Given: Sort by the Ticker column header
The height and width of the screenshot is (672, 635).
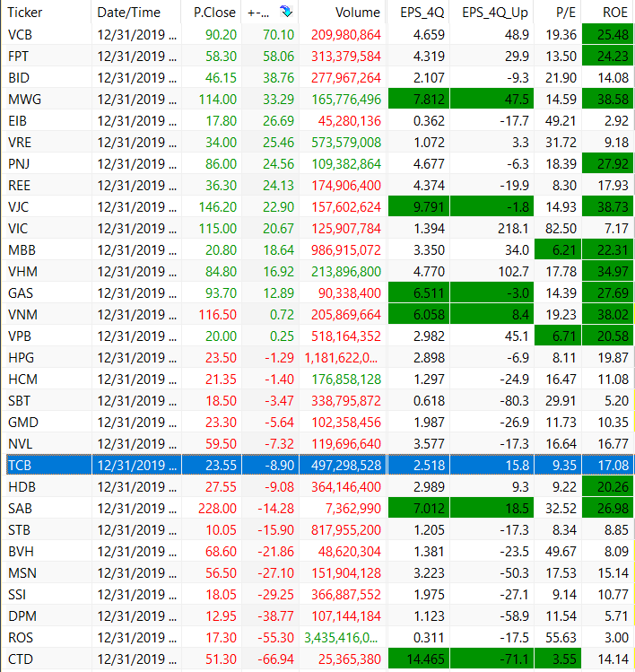Looking at the screenshot, I should click(25, 13).
